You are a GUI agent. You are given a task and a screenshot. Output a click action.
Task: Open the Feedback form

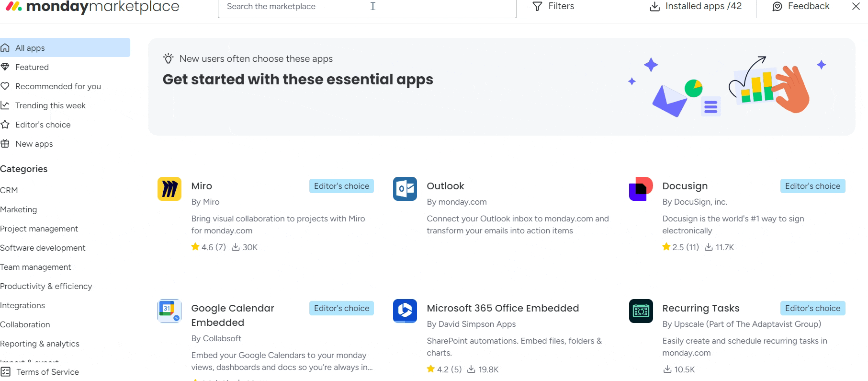(x=801, y=6)
